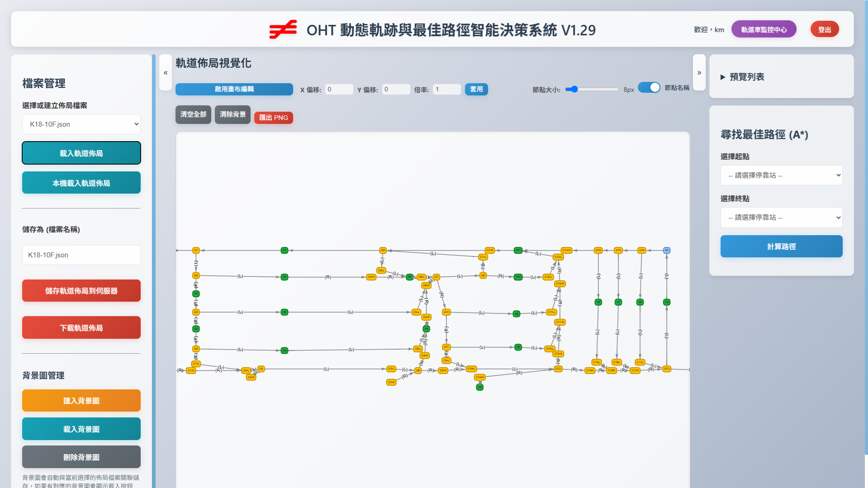Click the 儲存為 filename input field

coord(81,255)
